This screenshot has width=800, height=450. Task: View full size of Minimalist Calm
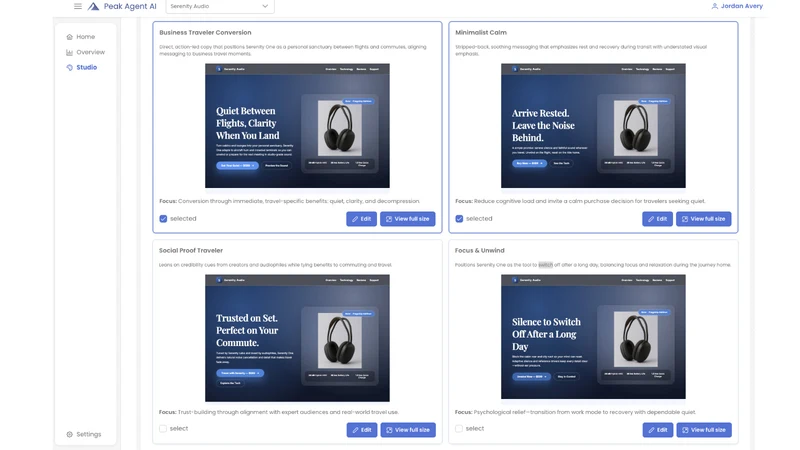click(x=704, y=219)
